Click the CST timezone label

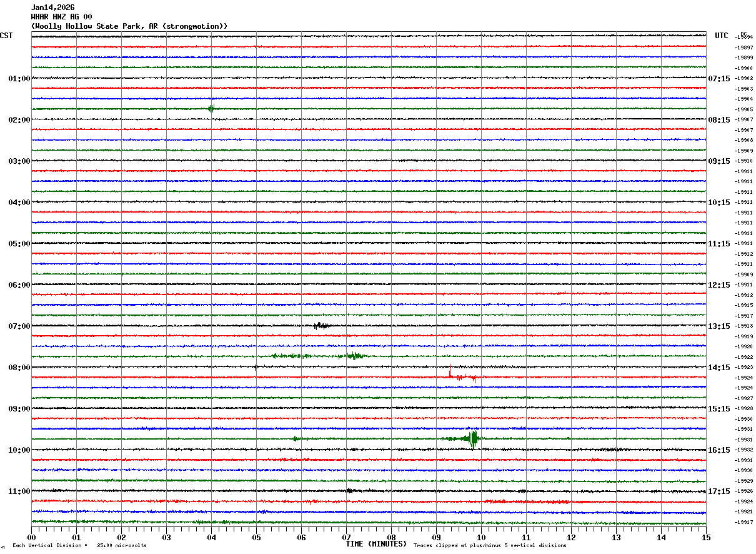[6, 36]
